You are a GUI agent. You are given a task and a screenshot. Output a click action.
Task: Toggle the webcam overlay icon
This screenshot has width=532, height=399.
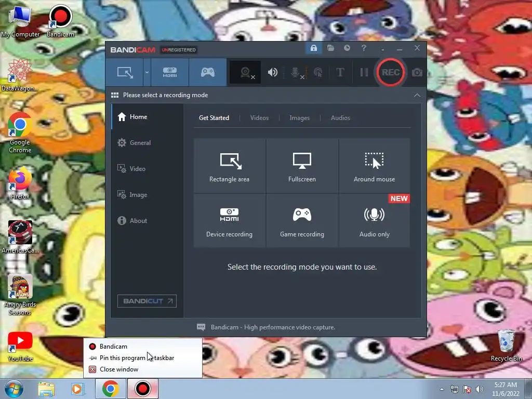(x=245, y=72)
